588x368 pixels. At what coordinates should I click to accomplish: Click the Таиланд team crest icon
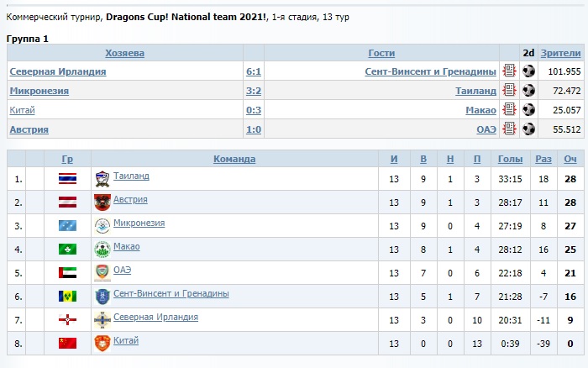102,178
